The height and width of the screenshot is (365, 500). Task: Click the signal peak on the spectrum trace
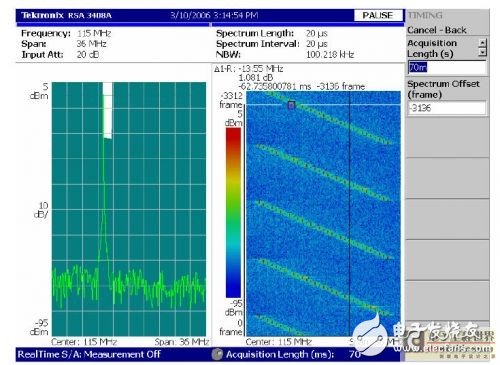click(104, 140)
